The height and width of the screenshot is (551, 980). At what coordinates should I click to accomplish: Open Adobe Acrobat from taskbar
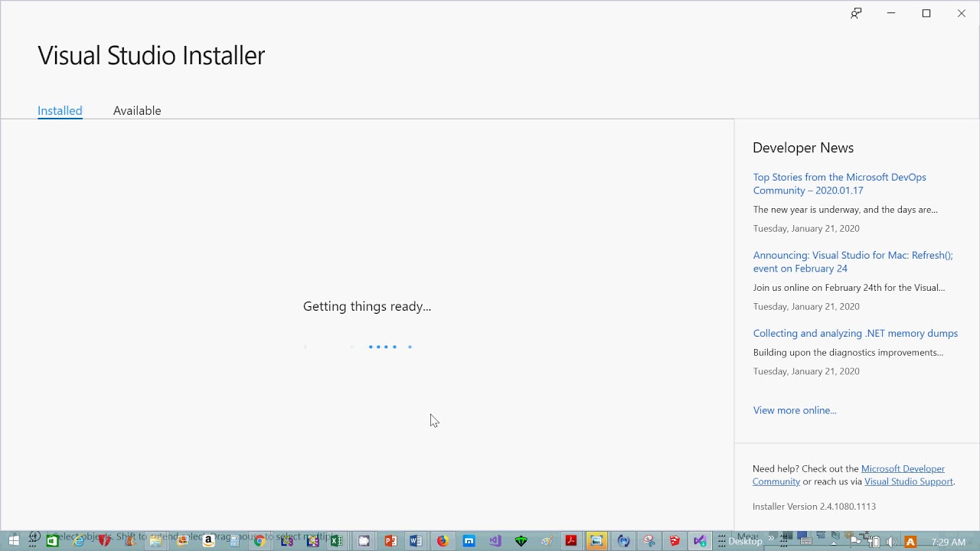(x=571, y=541)
